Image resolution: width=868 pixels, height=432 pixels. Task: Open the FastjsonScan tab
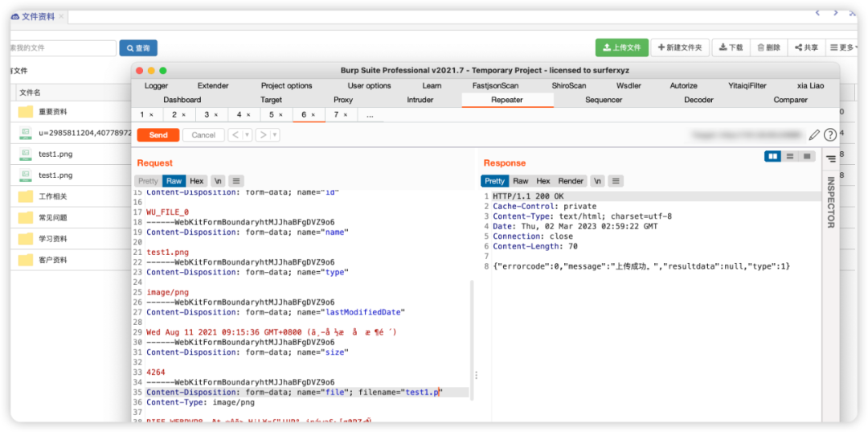495,86
